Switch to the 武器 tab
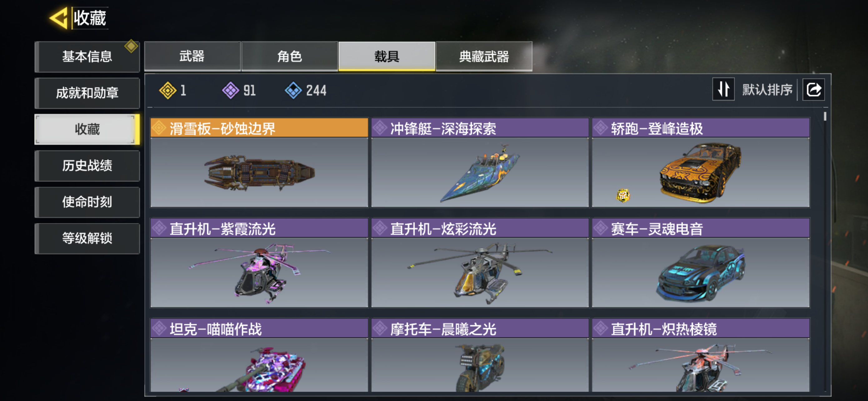868x401 pixels. (192, 56)
